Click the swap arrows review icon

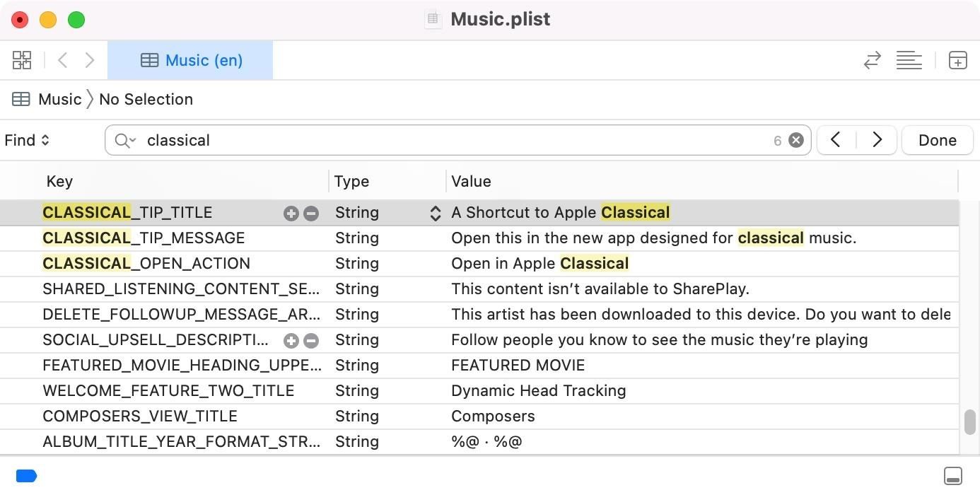click(x=873, y=60)
